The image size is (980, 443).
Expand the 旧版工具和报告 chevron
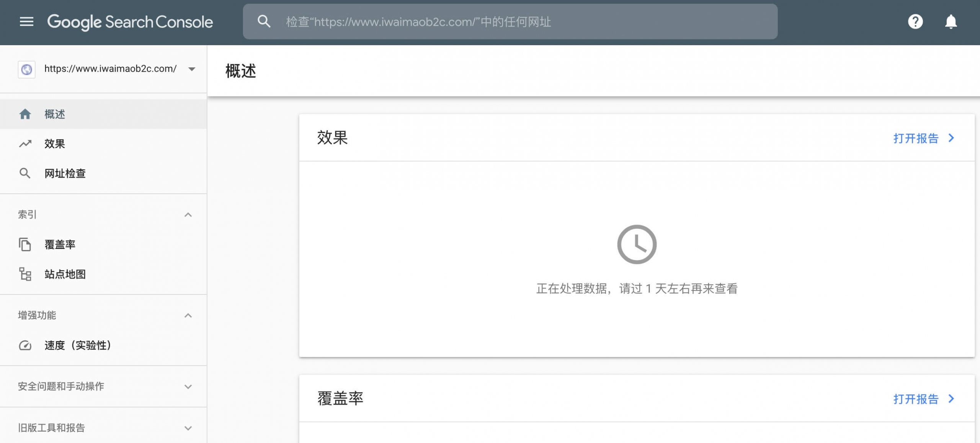pyautogui.click(x=188, y=428)
